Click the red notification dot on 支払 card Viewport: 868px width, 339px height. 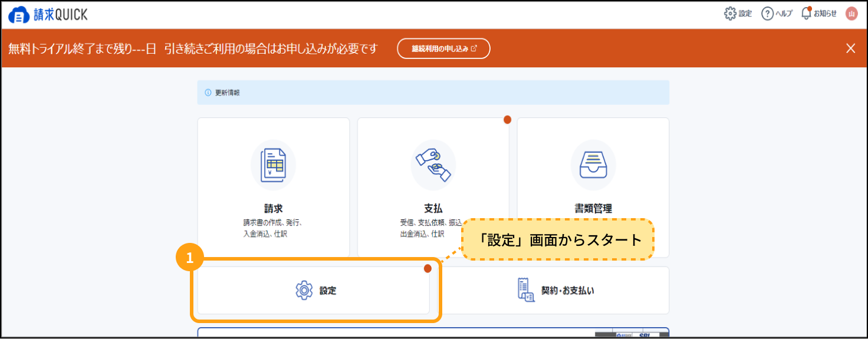click(507, 120)
